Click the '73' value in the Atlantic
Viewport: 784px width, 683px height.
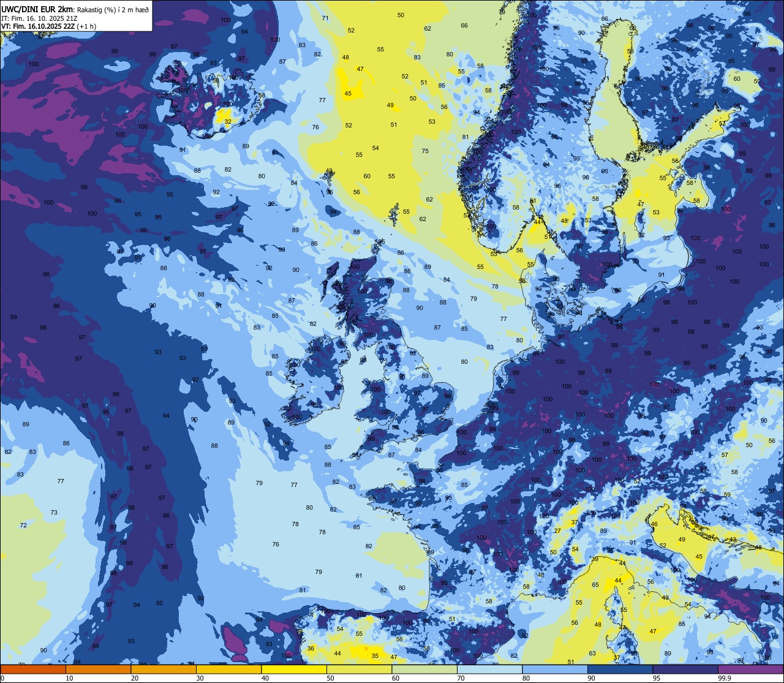coord(54,513)
